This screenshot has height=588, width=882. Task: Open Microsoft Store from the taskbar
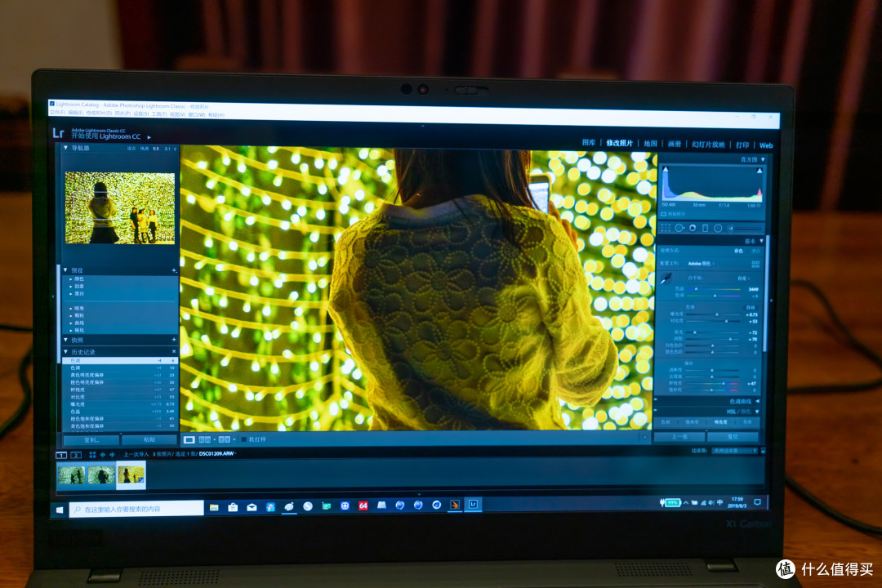point(233,507)
